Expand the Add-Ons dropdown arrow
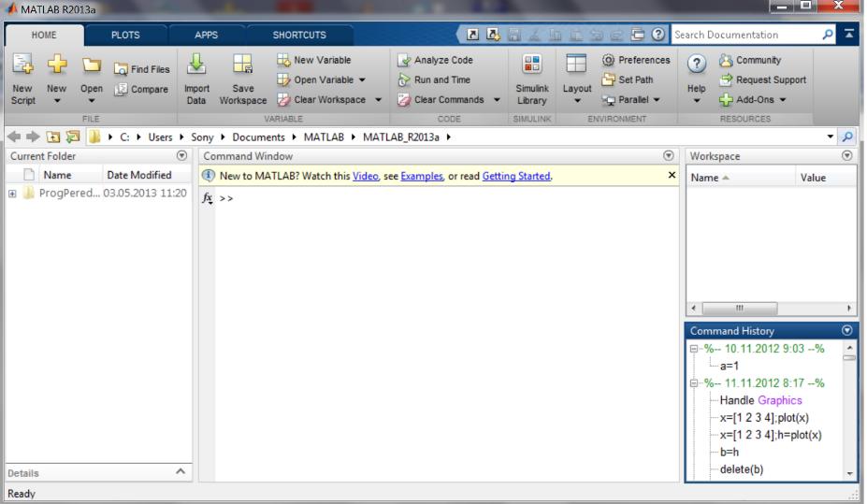The image size is (867, 504). pyautogui.click(x=783, y=99)
